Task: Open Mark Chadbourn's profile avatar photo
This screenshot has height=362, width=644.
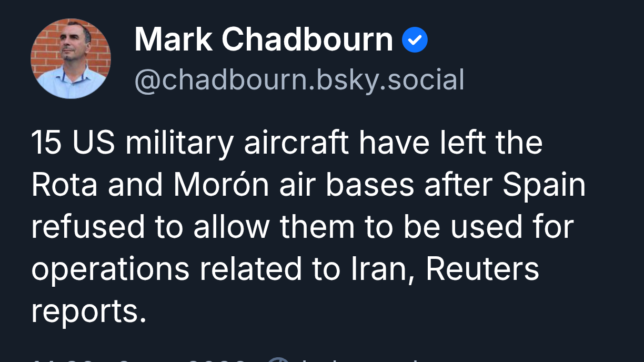Action: [x=71, y=58]
